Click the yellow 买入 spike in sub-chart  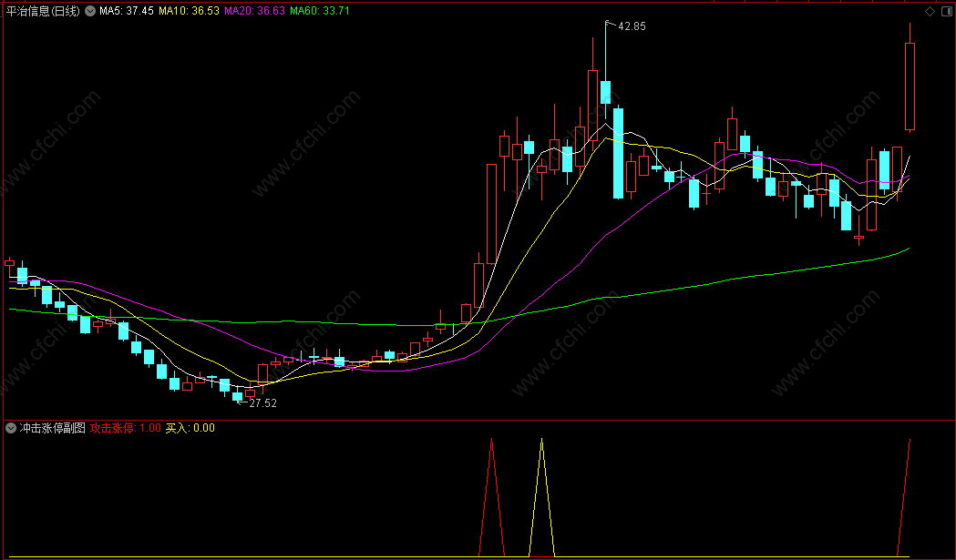541,496
